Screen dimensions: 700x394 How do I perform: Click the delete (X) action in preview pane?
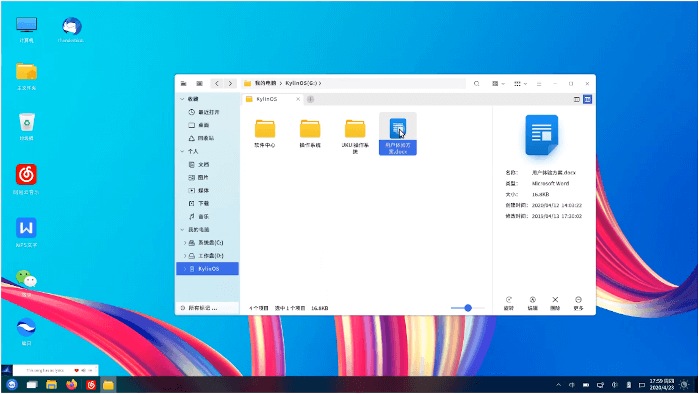(555, 303)
